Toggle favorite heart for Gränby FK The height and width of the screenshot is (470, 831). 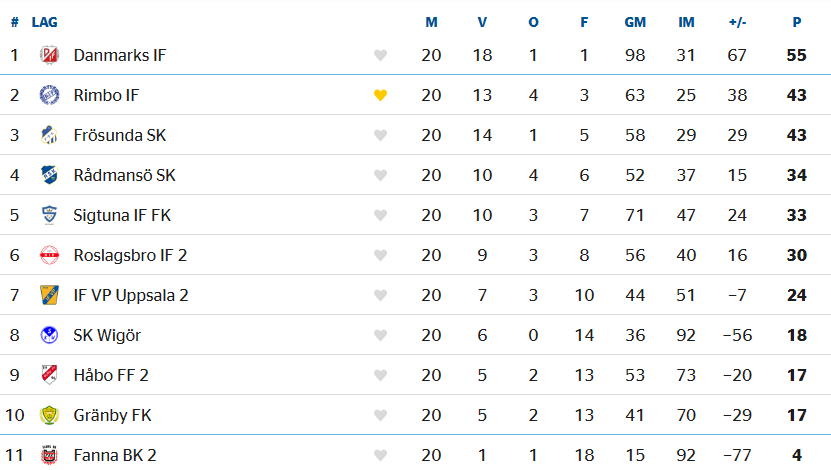tap(380, 415)
